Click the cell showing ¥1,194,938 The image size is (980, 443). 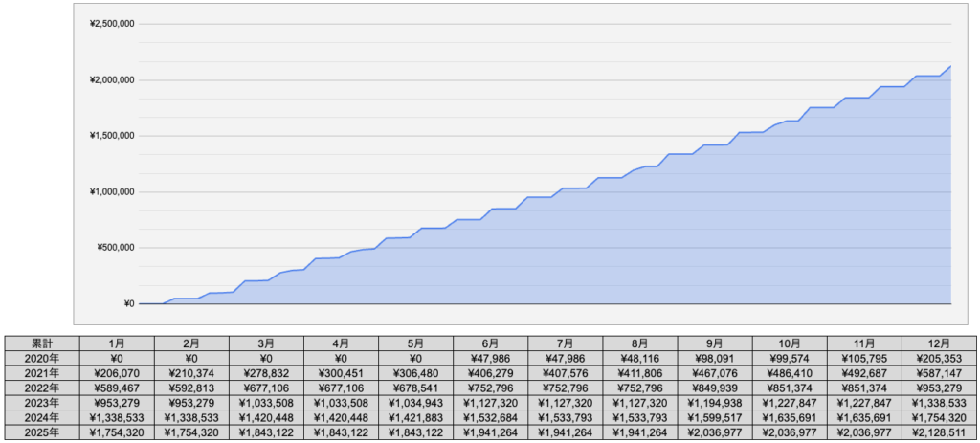[714, 403]
